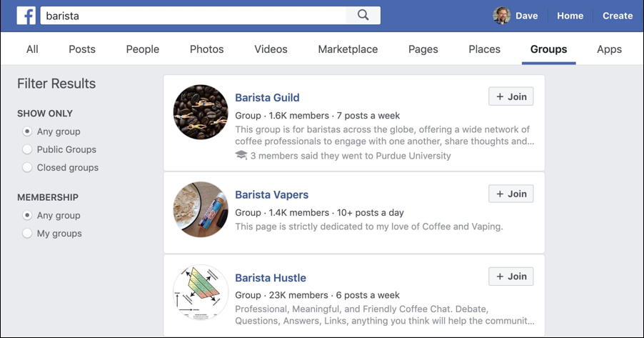Join the Barista Guild group
This screenshot has height=338, width=644.
(511, 96)
